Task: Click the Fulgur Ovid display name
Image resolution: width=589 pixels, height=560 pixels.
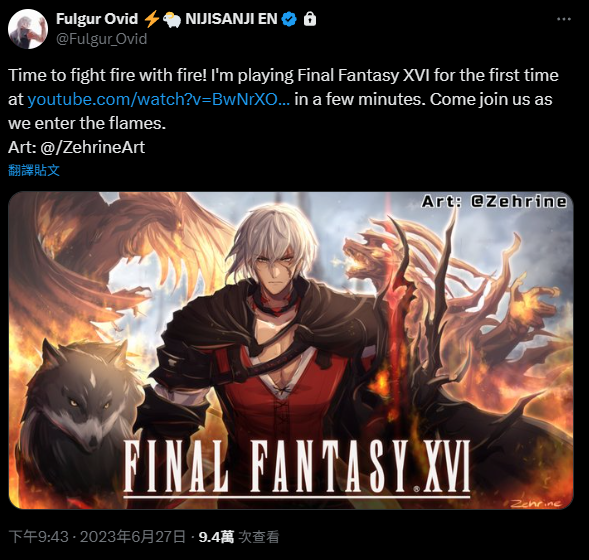Action: [x=97, y=19]
